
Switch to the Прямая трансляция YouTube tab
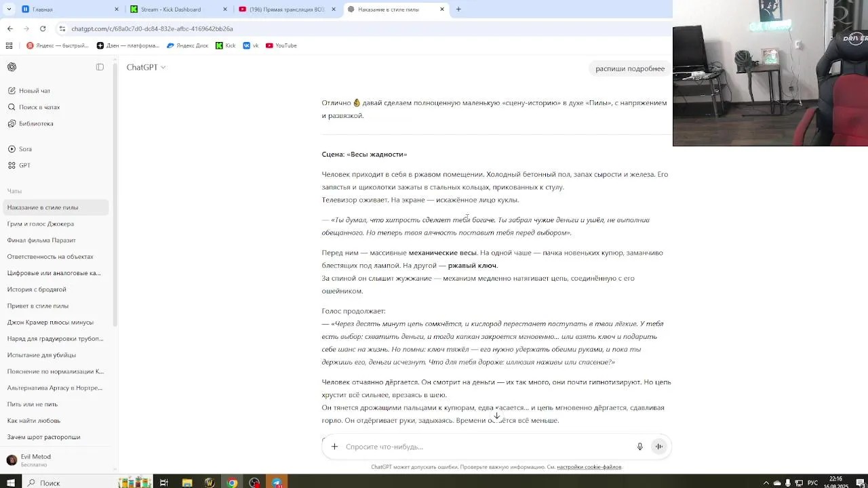288,9
